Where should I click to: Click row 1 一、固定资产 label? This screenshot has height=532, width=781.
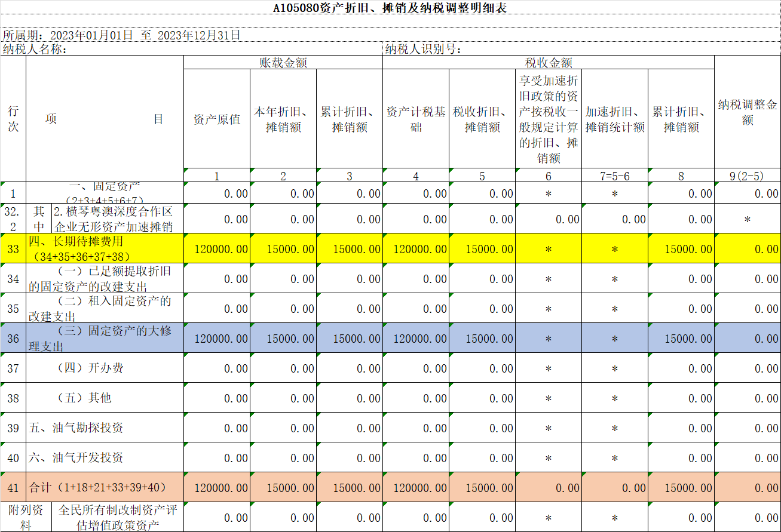(105, 193)
